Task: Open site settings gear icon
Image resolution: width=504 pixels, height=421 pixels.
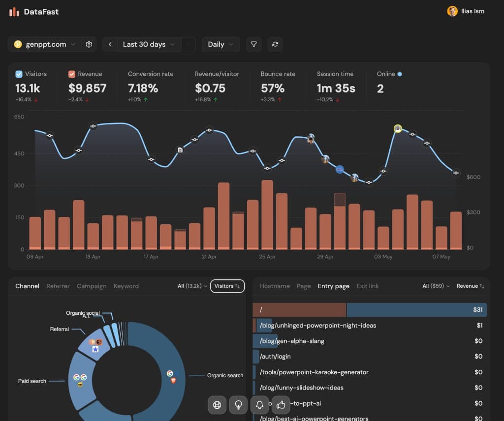Action: (89, 44)
